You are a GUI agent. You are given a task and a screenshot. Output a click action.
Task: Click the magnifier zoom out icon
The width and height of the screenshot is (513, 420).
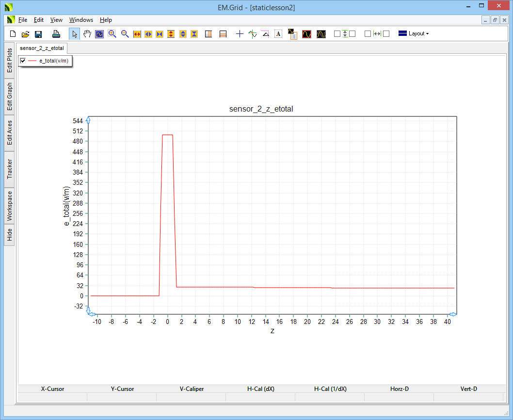coord(125,34)
